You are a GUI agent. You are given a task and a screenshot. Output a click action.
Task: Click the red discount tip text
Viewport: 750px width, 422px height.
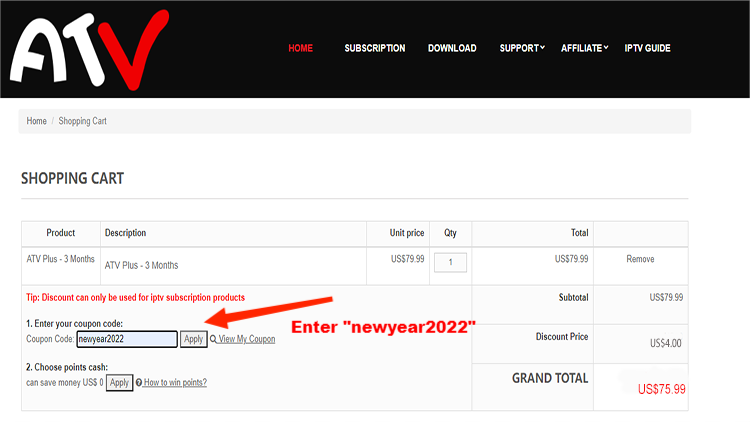[135, 298]
